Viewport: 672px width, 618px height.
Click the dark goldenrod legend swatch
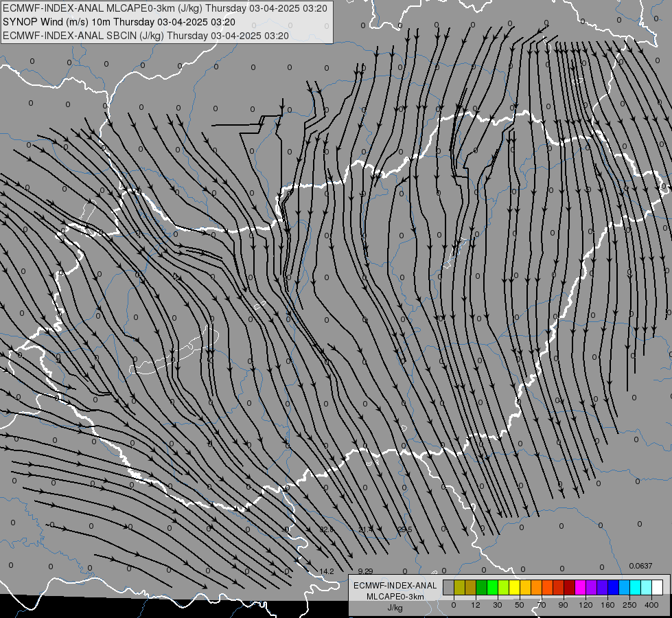[x=471, y=587]
